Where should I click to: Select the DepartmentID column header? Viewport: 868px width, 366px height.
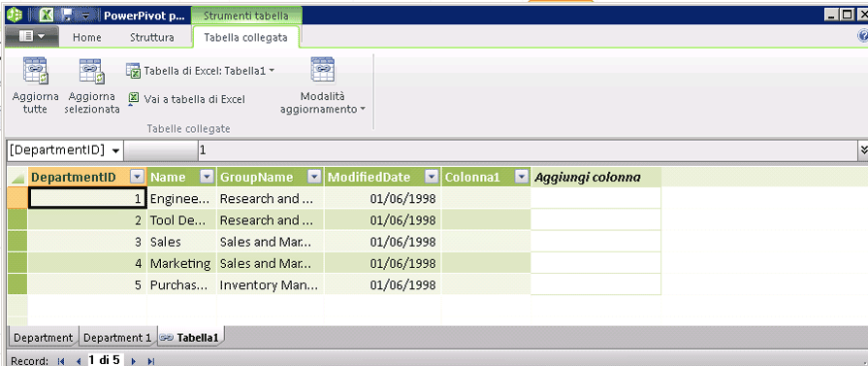(74, 177)
